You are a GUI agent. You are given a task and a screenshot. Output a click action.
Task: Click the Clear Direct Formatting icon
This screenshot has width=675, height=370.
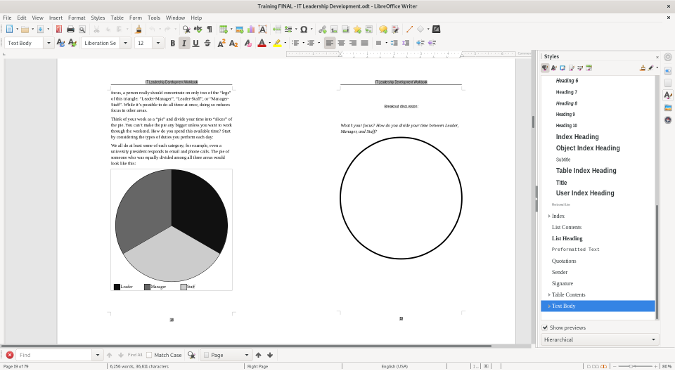248,43
